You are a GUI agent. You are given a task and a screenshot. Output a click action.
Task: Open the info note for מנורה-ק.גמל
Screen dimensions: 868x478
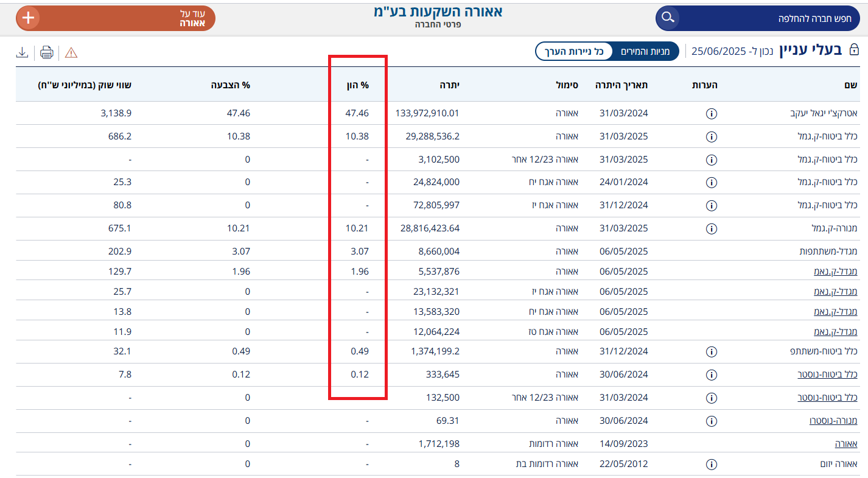coord(711,229)
